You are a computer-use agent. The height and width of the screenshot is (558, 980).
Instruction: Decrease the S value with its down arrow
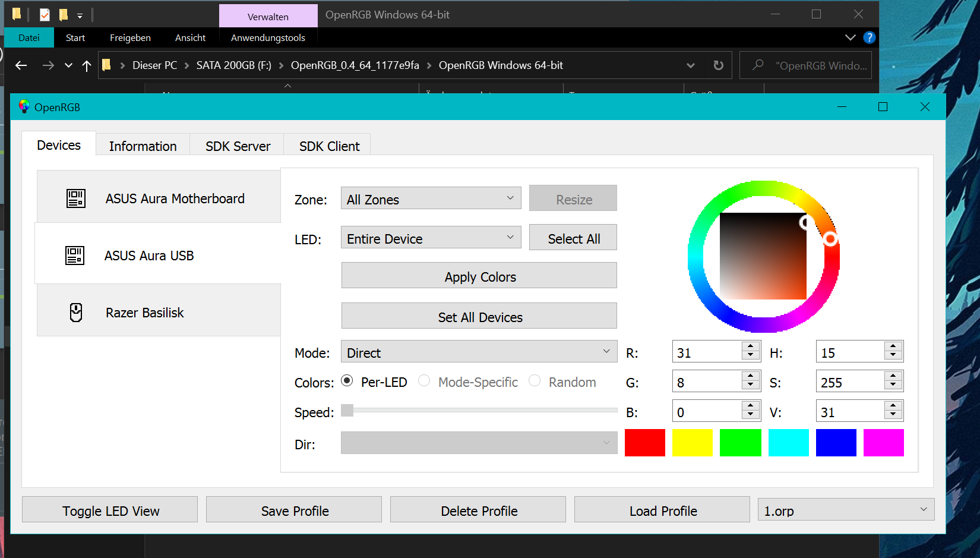[893, 385]
